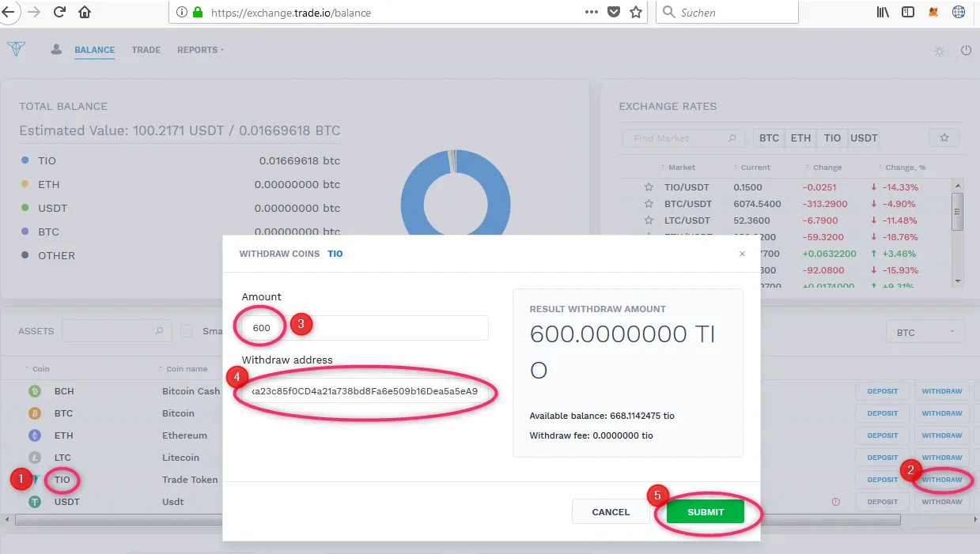Viewport: 980px width, 554px height.
Task: Click the green Usdt coin icon
Action: [x=34, y=502]
